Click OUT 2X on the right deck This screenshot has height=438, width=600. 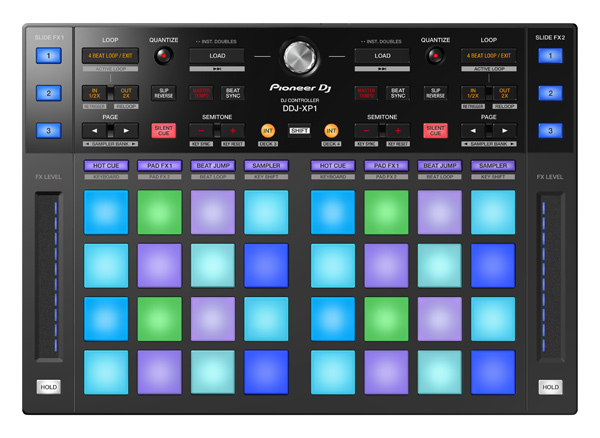pyautogui.click(x=504, y=93)
